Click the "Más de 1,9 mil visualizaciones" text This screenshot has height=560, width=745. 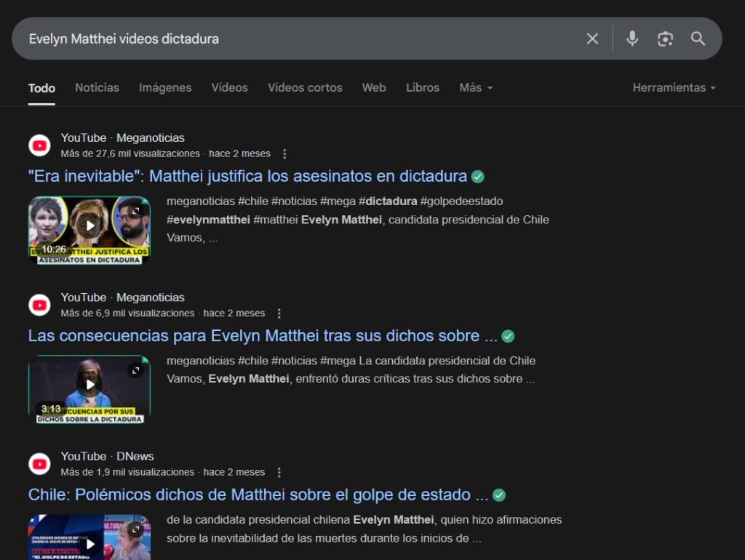(127, 473)
